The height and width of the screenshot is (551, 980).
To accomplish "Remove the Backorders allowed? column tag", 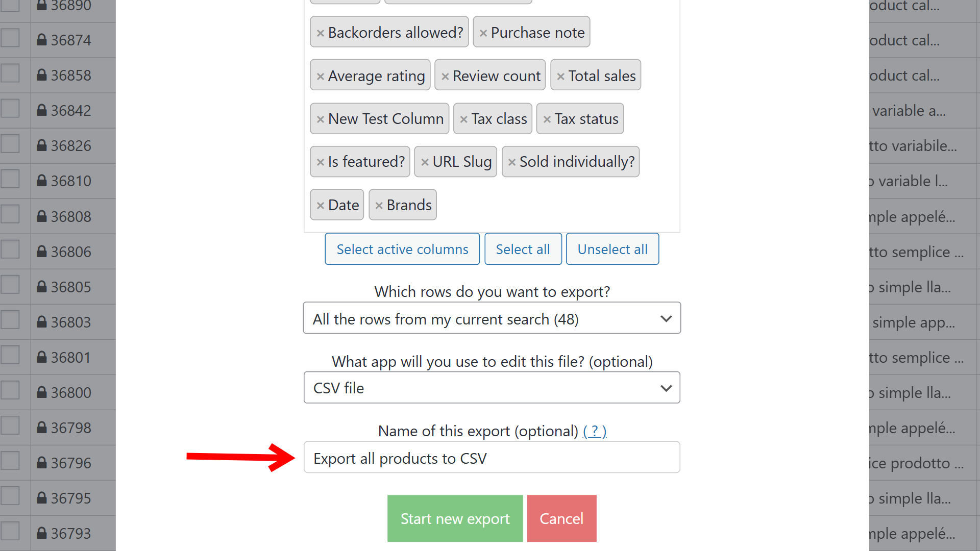I will (x=321, y=33).
